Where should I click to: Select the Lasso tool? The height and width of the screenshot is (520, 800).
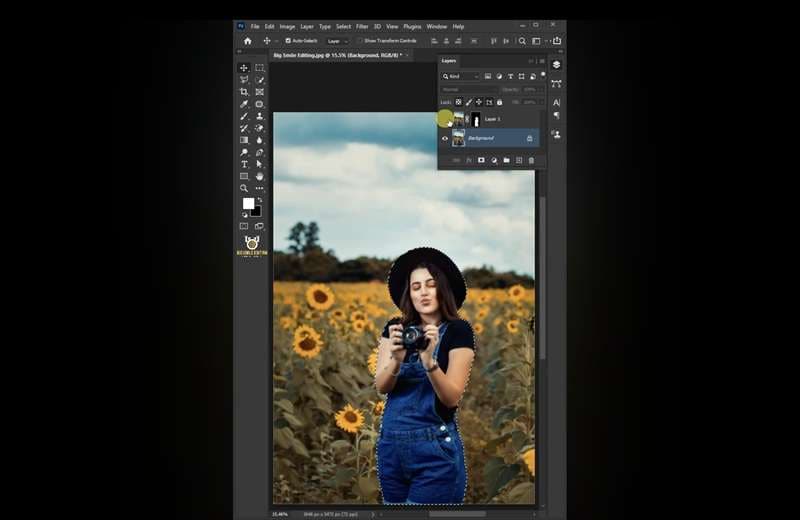click(x=244, y=80)
